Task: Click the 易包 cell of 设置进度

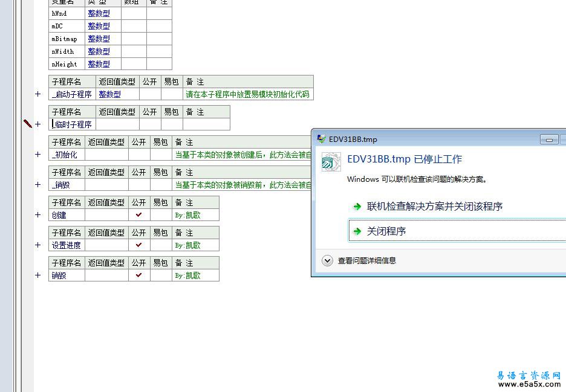Action: [161, 245]
